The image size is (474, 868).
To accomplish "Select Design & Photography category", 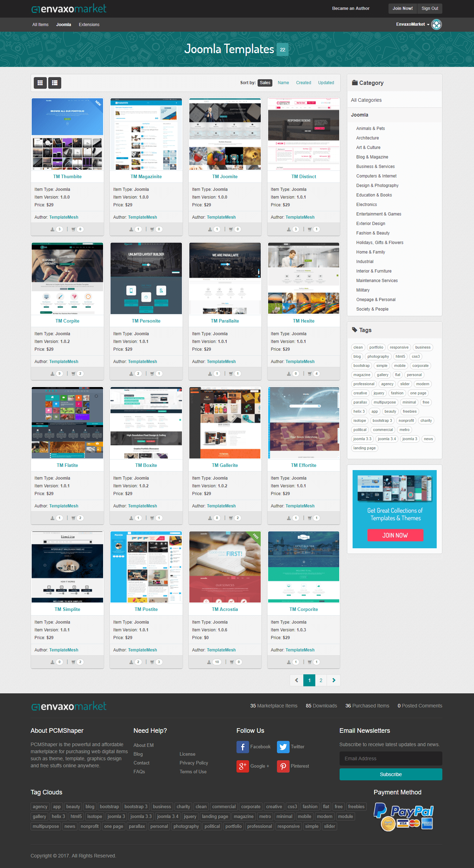I will 377,186.
